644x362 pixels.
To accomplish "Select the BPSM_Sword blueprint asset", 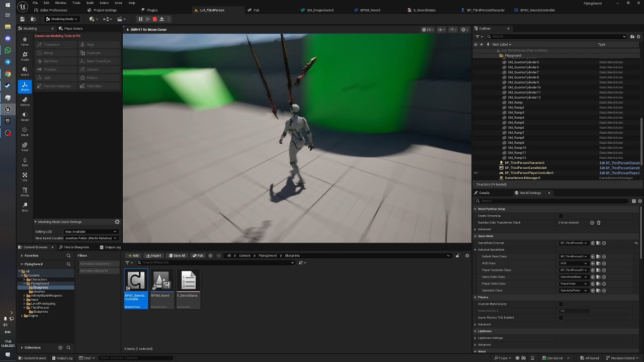I will (x=162, y=289).
